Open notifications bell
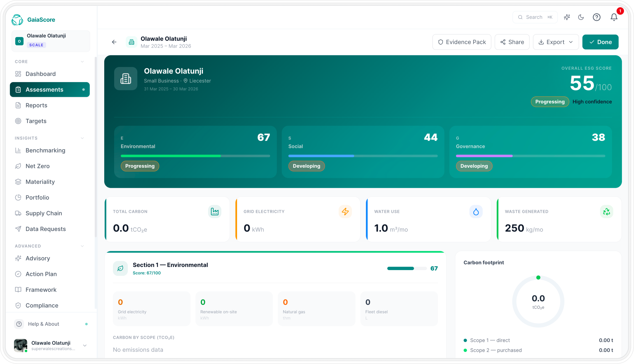634x364 pixels. [x=614, y=17]
